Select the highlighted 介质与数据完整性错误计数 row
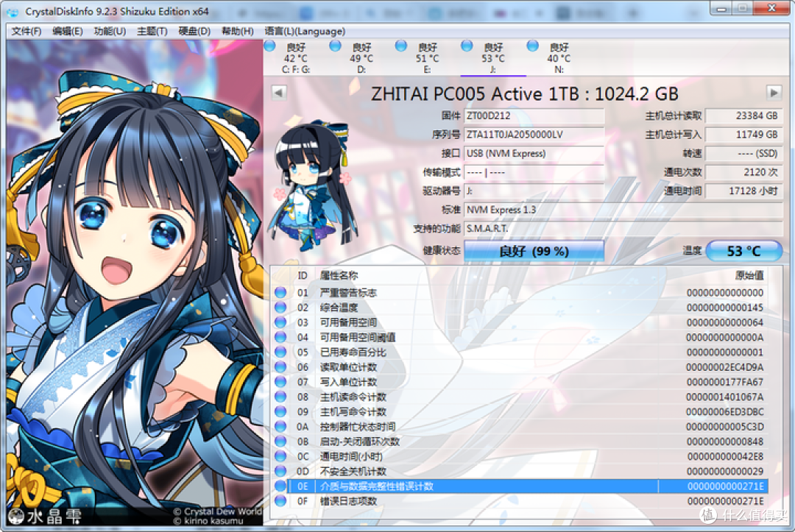Image resolution: width=795 pixels, height=532 pixels. [x=520, y=486]
